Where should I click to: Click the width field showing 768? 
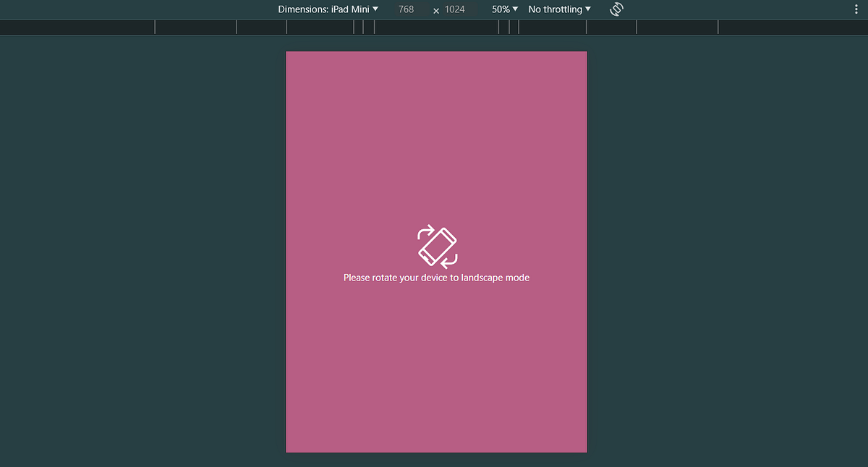[x=406, y=9]
